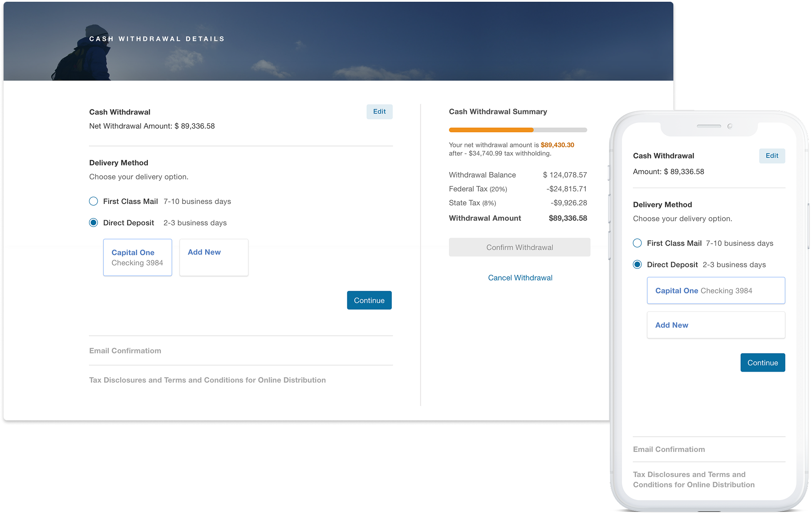Click Add New account card on desktop
This screenshot has width=812, height=526.
(x=214, y=258)
